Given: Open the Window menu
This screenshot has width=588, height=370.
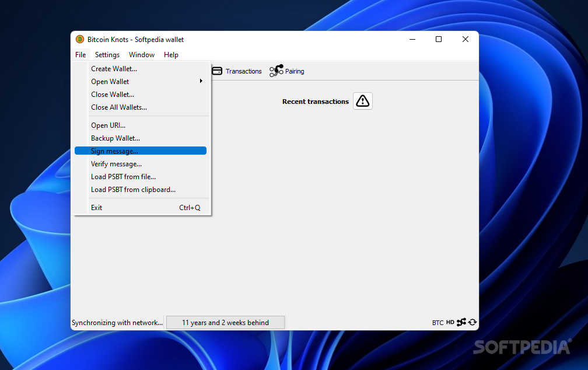Looking at the screenshot, I should tap(142, 55).
